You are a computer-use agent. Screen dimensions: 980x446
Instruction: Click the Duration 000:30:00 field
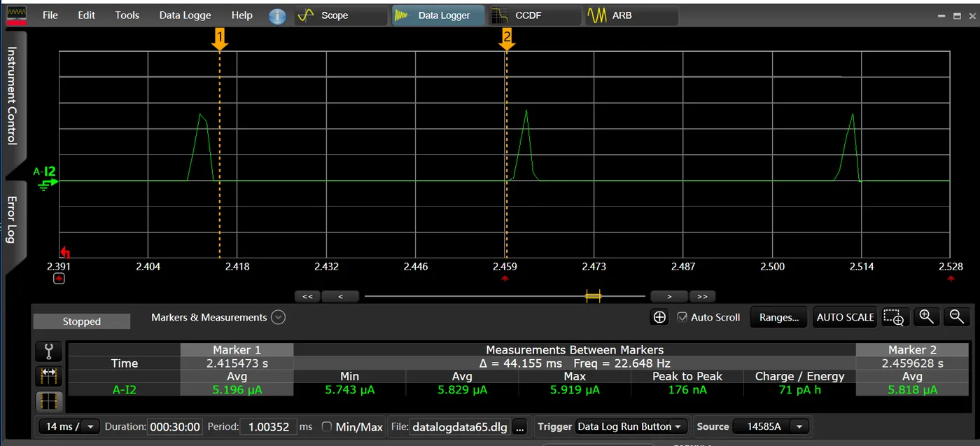(x=174, y=426)
